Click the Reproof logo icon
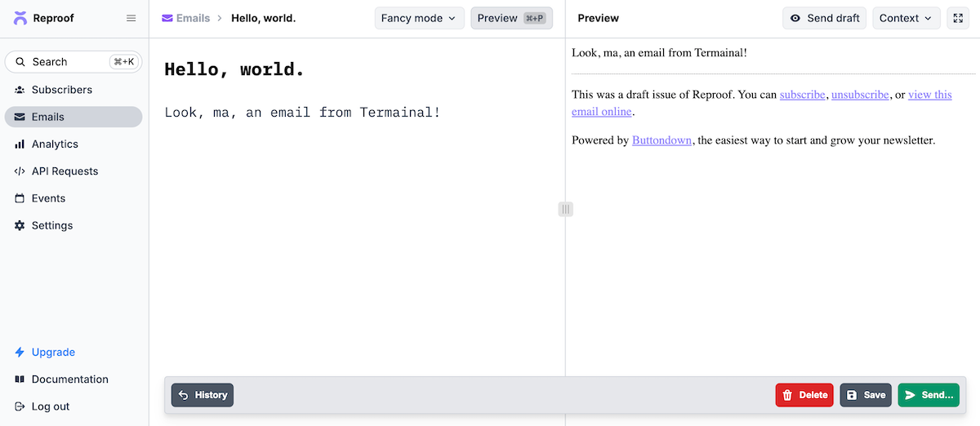Screen dimensions: 980x426 (x=20, y=18)
